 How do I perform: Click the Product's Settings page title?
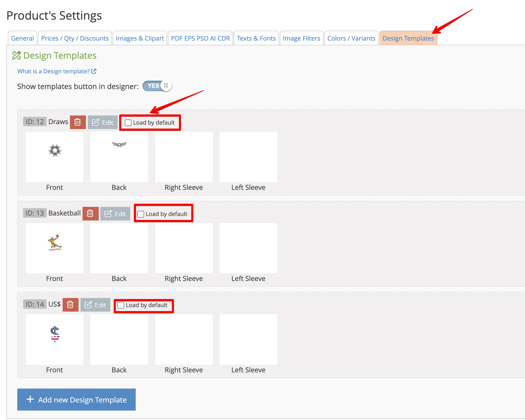tap(54, 15)
